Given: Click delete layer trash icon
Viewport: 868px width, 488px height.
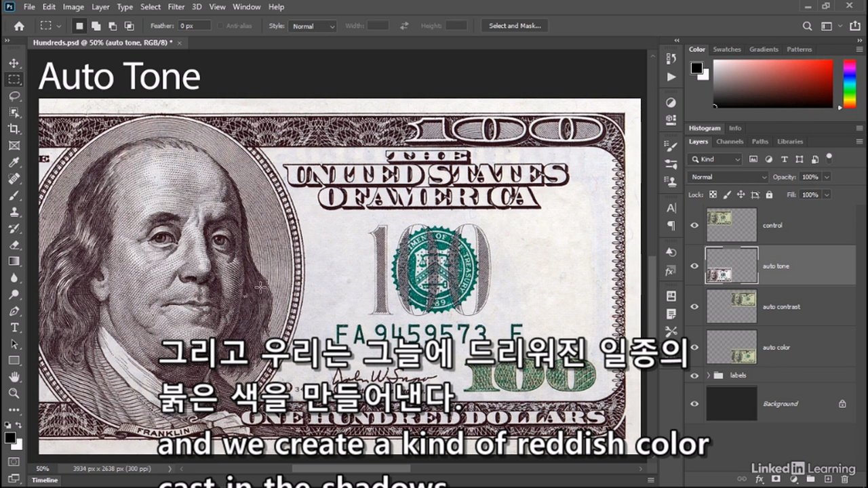Looking at the screenshot, I should tap(845, 479).
